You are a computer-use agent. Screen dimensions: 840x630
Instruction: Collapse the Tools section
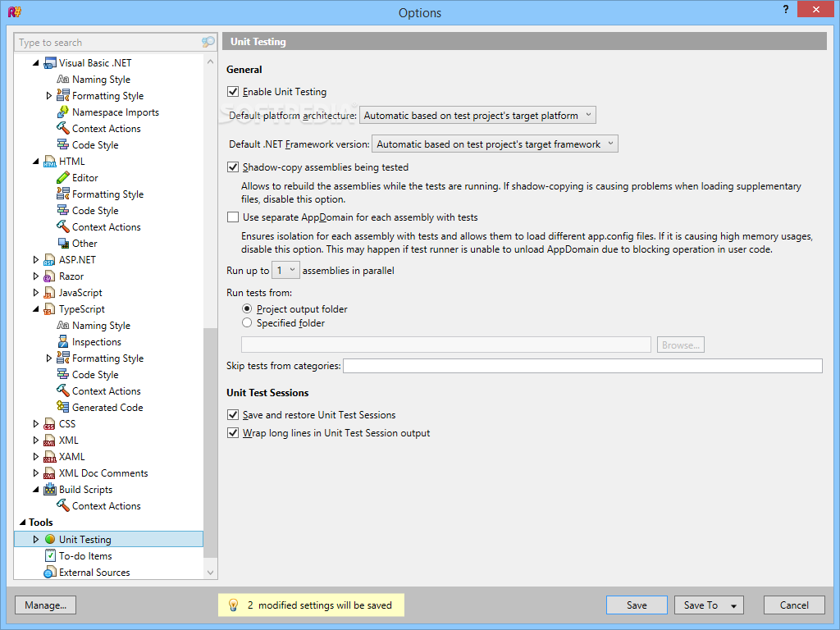click(x=22, y=523)
